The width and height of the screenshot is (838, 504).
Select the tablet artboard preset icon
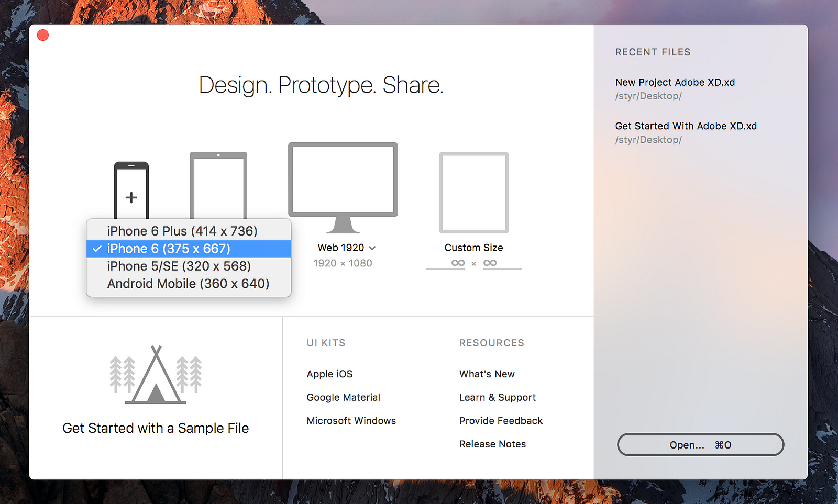coord(218,185)
